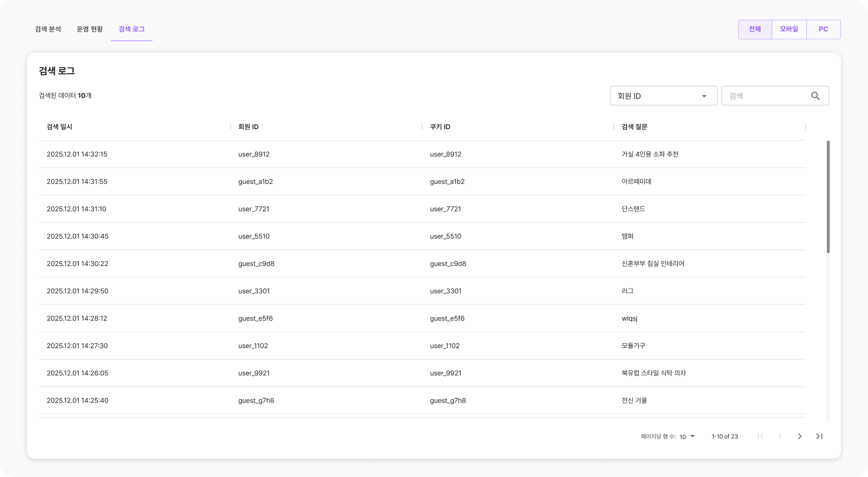The height and width of the screenshot is (477, 868).
Task: Expand the rows per page dropdown
Action: (687, 436)
